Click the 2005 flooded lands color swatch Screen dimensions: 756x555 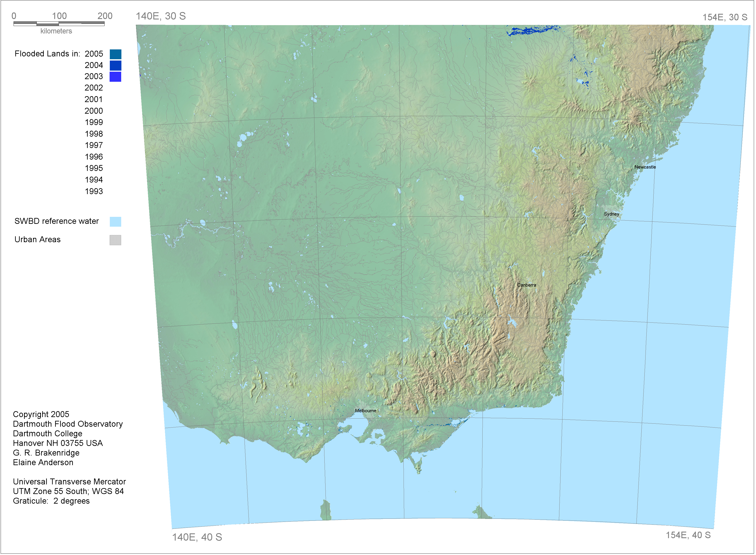coord(115,54)
